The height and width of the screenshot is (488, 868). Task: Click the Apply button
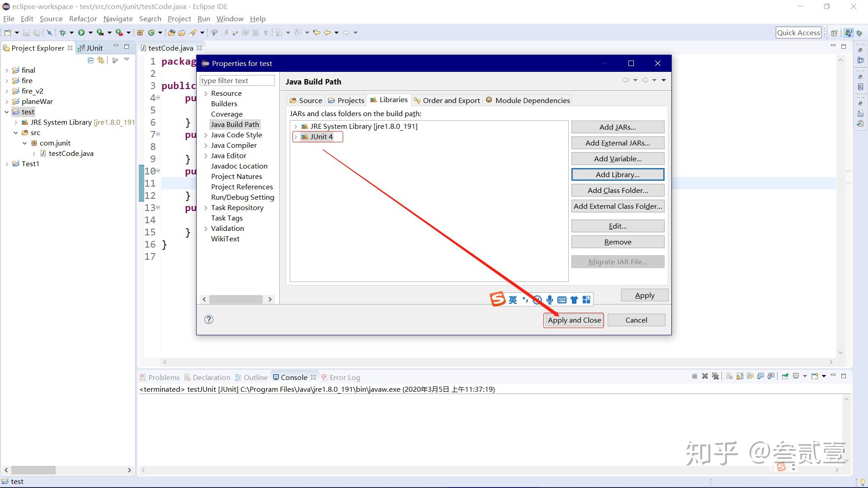(x=645, y=295)
